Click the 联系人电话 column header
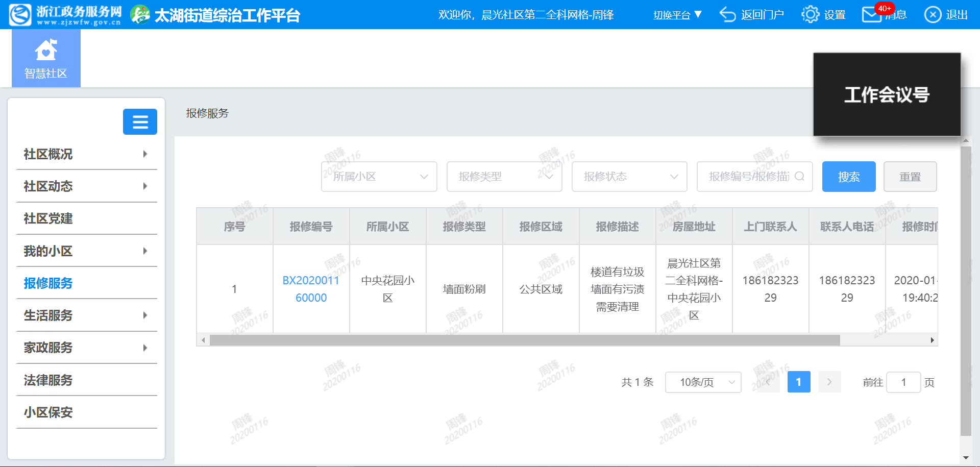Viewport: 980px width, 467px height. (847, 226)
